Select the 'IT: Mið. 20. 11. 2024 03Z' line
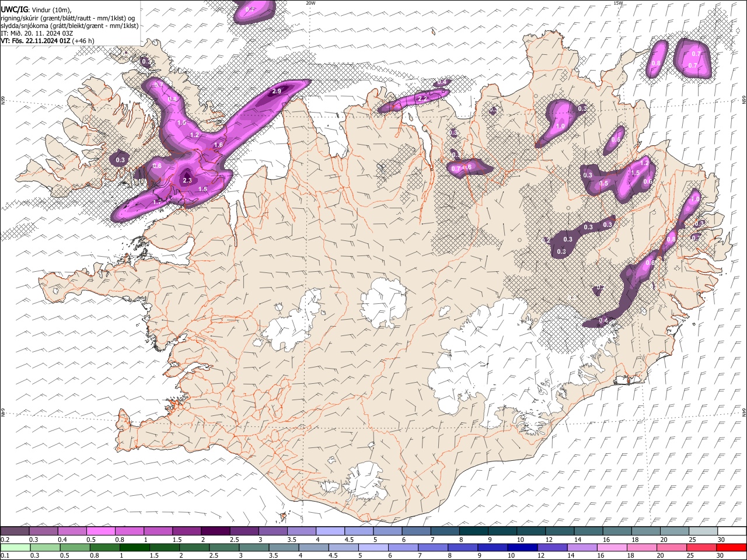747x560 pixels. click(37, 33)
